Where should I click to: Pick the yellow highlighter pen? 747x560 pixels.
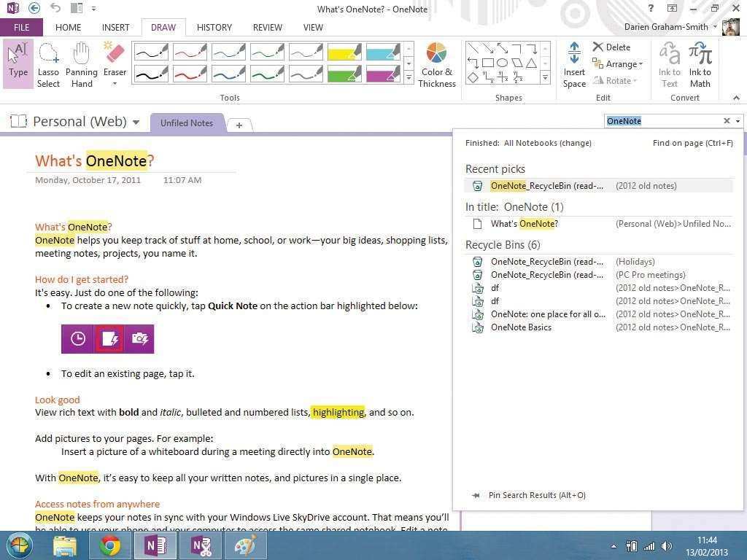click(344, 52)
